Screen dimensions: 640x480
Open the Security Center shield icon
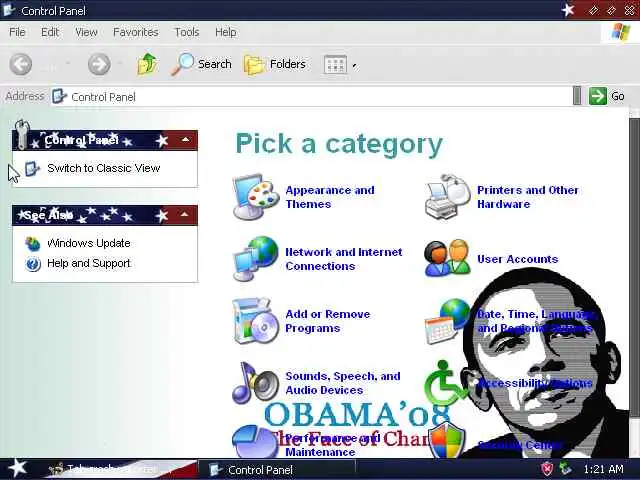447,441
